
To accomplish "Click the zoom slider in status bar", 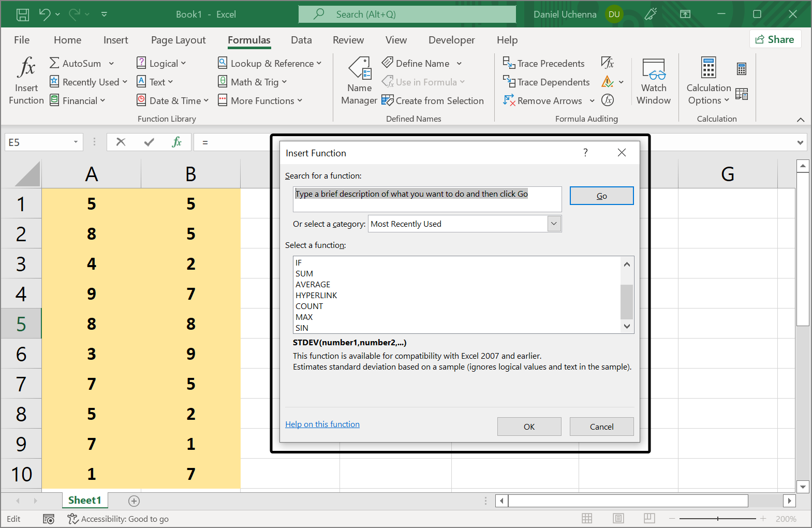I will click(x=717, y=518).
